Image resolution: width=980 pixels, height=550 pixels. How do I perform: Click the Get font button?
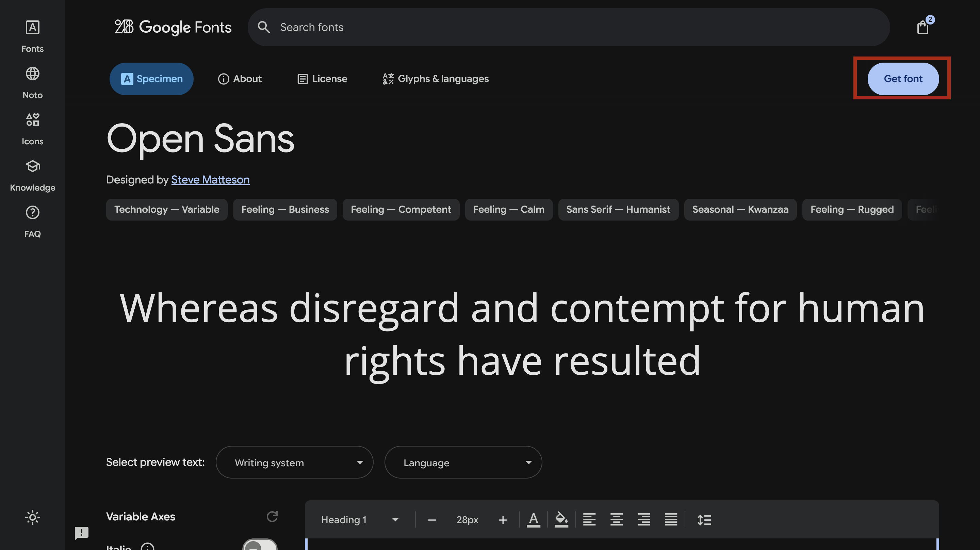(x=903, y=79)
